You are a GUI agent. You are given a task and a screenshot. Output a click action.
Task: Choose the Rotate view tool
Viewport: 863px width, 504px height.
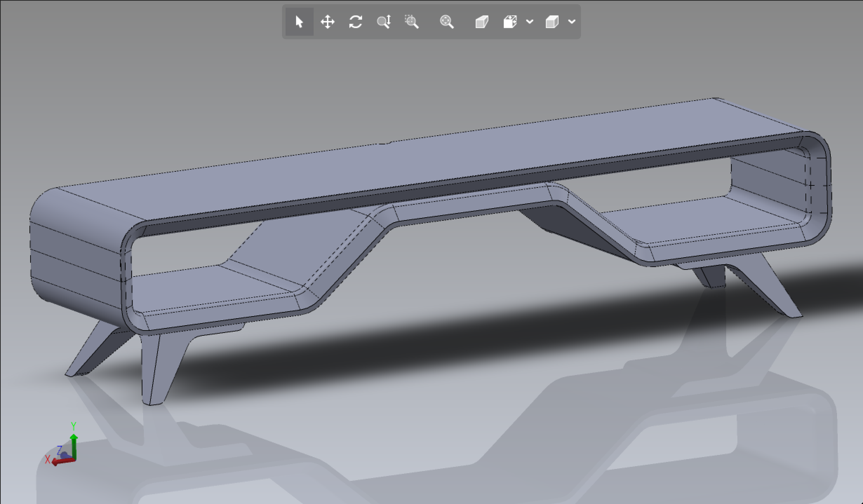[355, 22]
